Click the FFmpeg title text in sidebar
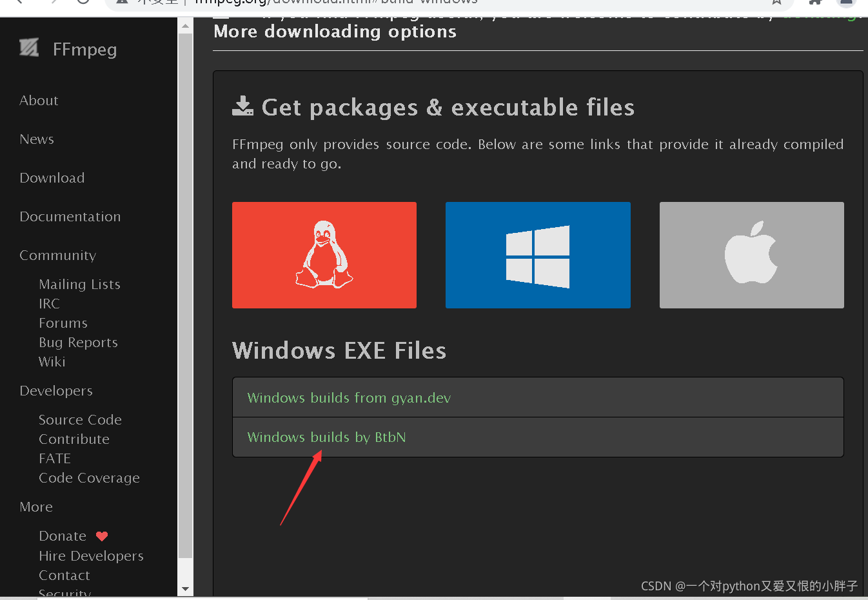The height and width of the screenshot is (600, 868). pyautogui.click(x=84, y=50)
